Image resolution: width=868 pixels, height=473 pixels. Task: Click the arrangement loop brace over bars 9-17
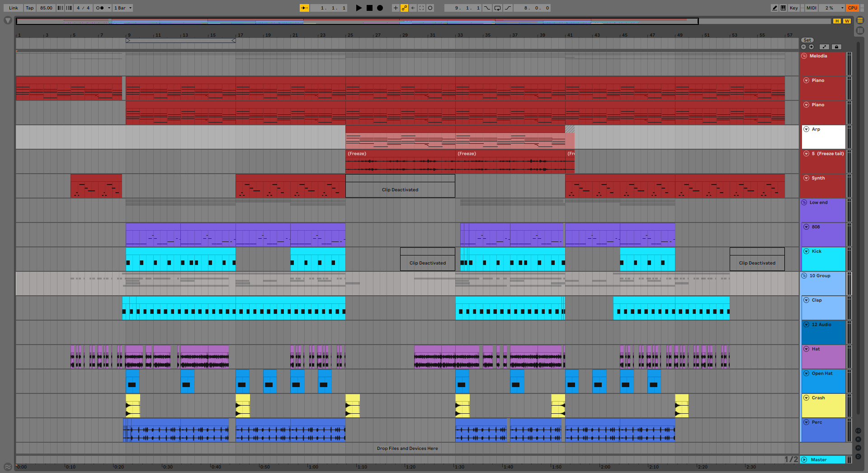click(181, 41)
